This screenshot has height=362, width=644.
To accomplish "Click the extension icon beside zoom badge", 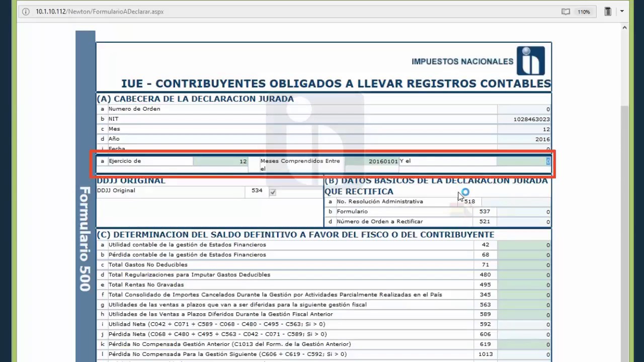I will pos(608,12).
